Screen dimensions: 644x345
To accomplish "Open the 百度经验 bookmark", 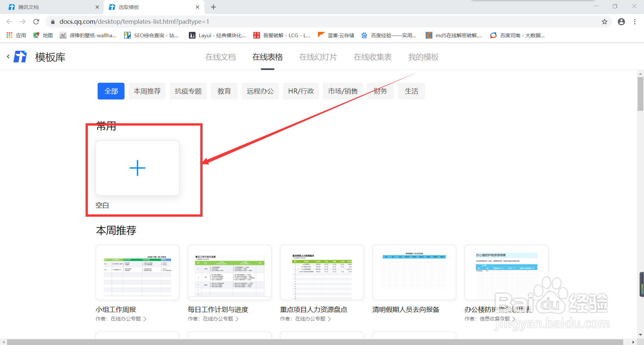I will click(x=389, y=35).
